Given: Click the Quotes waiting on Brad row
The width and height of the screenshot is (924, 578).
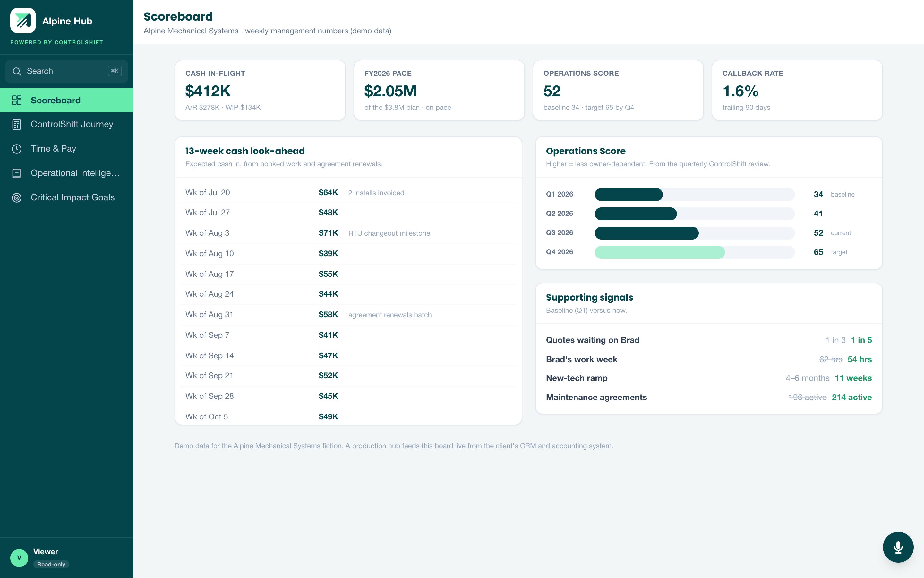Looking at the screenshot, I should tap(709, 340).
